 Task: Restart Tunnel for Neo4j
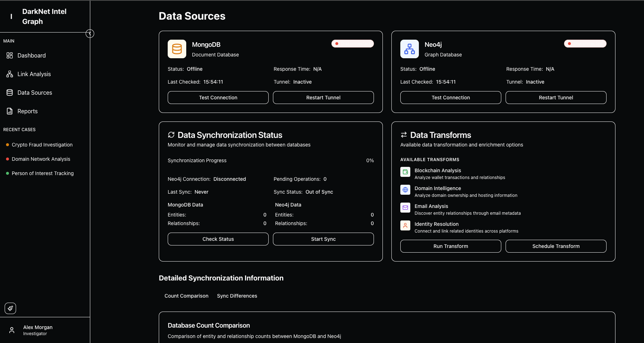[556, 98]
